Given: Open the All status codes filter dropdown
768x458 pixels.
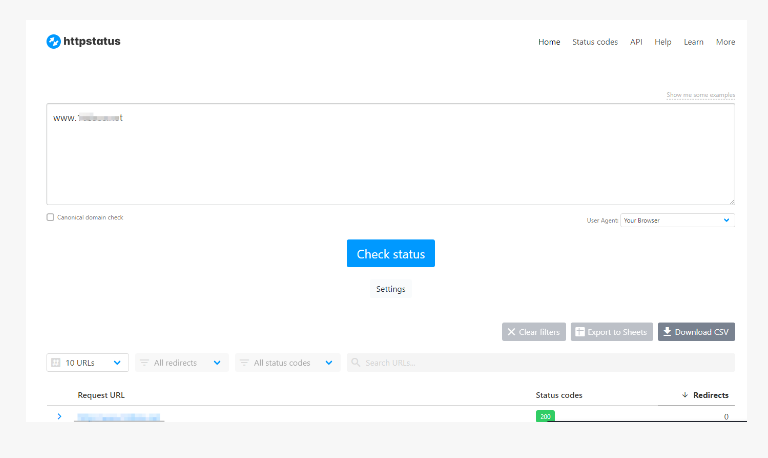Looking at the screenshot, I should 288,363.
